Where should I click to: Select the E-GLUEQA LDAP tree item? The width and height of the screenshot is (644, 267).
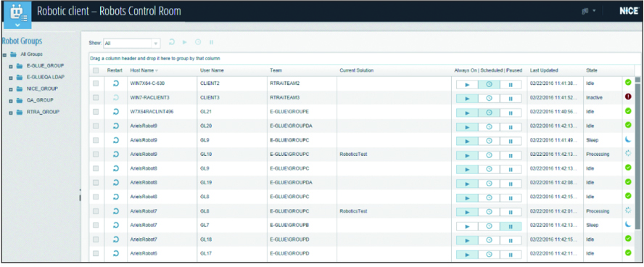point(46,77)
